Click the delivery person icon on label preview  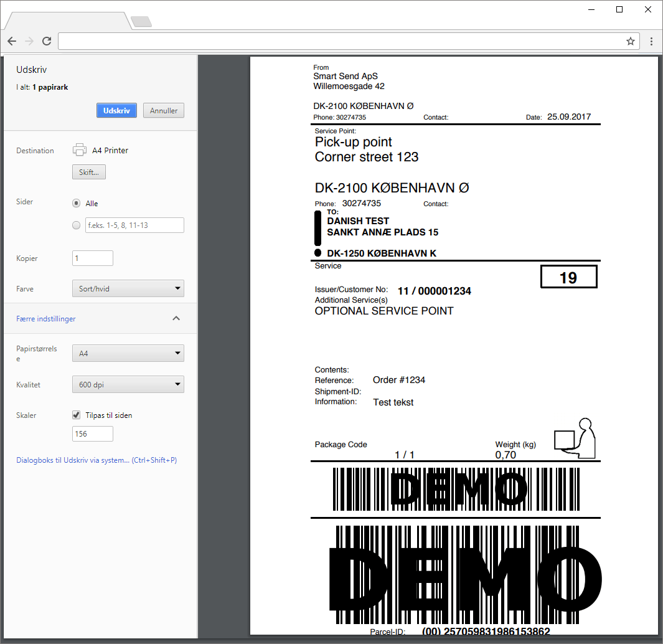tap(575, 438)
